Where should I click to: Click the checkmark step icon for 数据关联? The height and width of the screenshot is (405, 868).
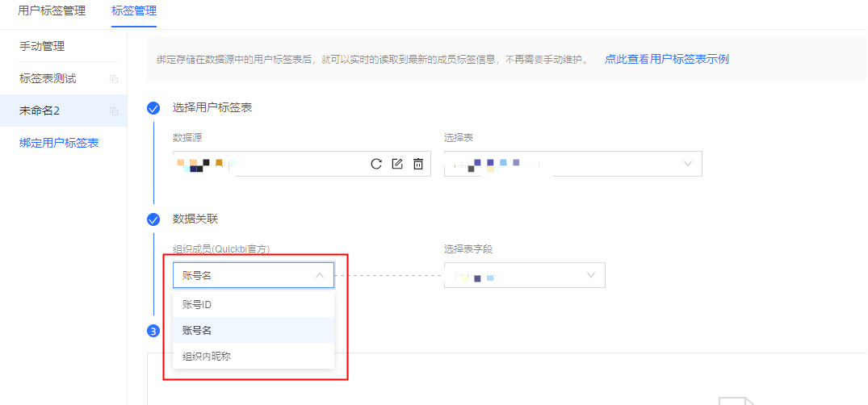click(x=153, y=219)
